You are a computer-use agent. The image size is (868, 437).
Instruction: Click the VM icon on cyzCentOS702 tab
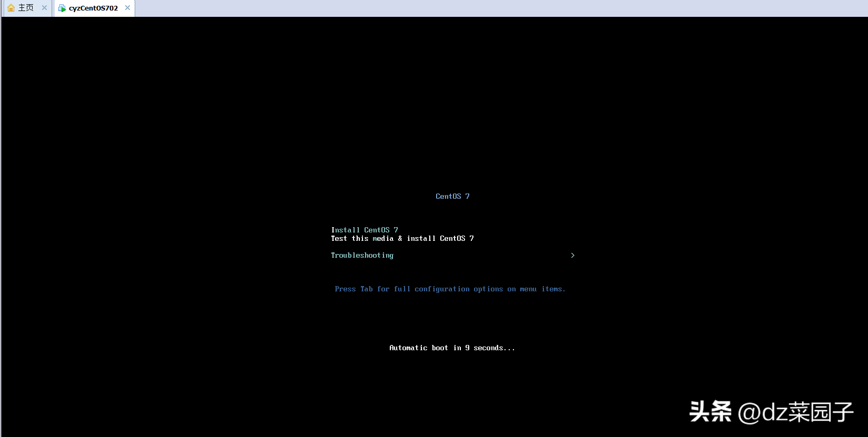[62, 8]
